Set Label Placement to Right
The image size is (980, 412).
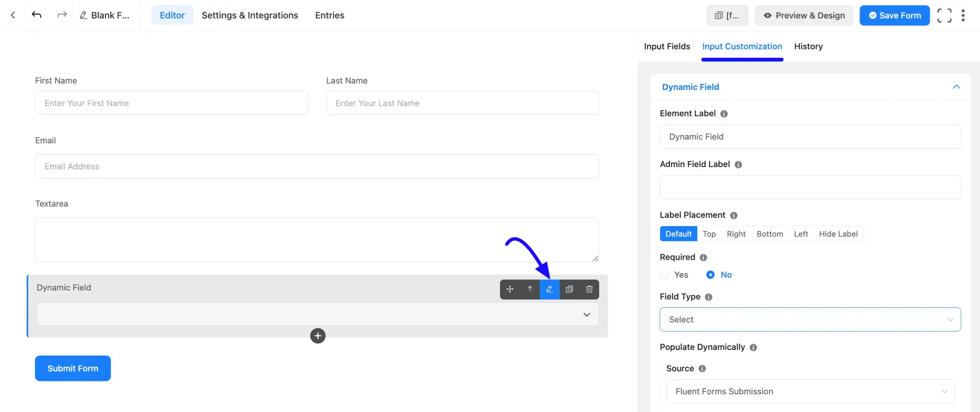(736, 234)
